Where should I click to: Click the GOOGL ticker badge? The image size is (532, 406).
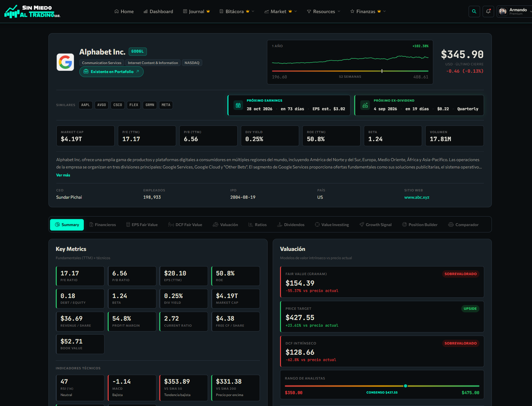click(138, 51)
